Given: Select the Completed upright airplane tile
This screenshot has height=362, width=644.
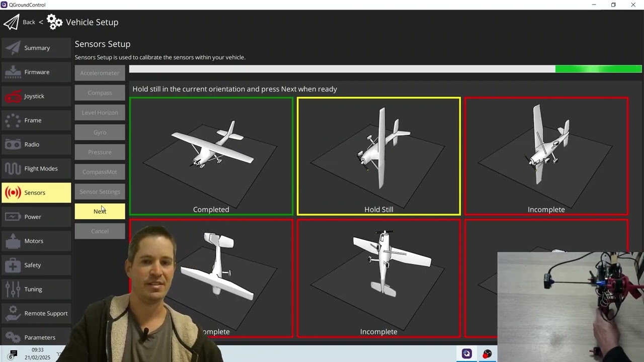Looking at the screenshot, I should click(x=211, y=156).
